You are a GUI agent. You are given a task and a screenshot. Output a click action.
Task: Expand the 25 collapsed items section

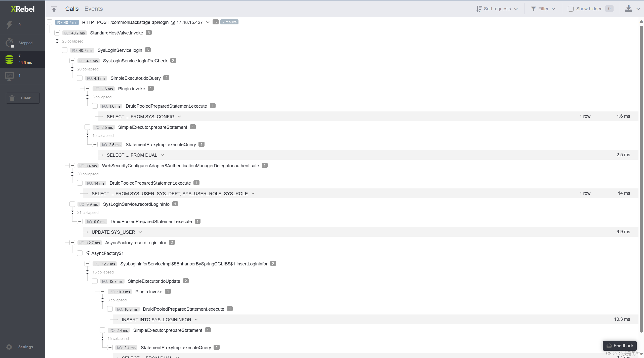pyautogui.click(x=58, y=41)
